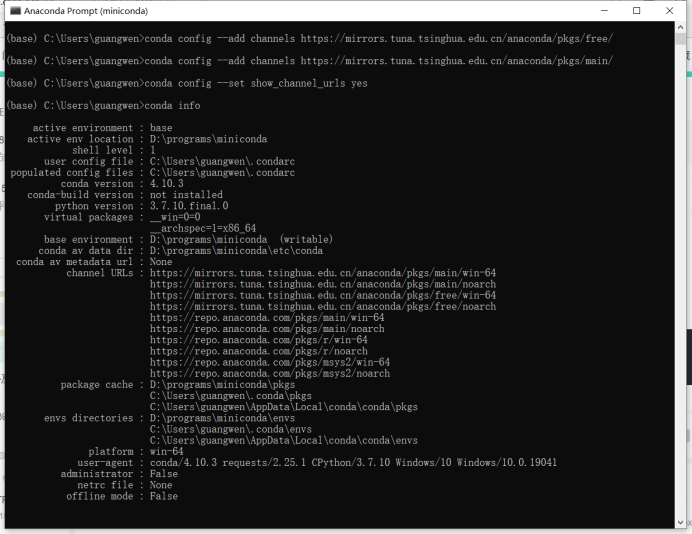The width and height of the screenshot is (692, 534).
Task: Click the vertical scrollbar thumb
Action: pyautogui.click(x=680, y=38)
